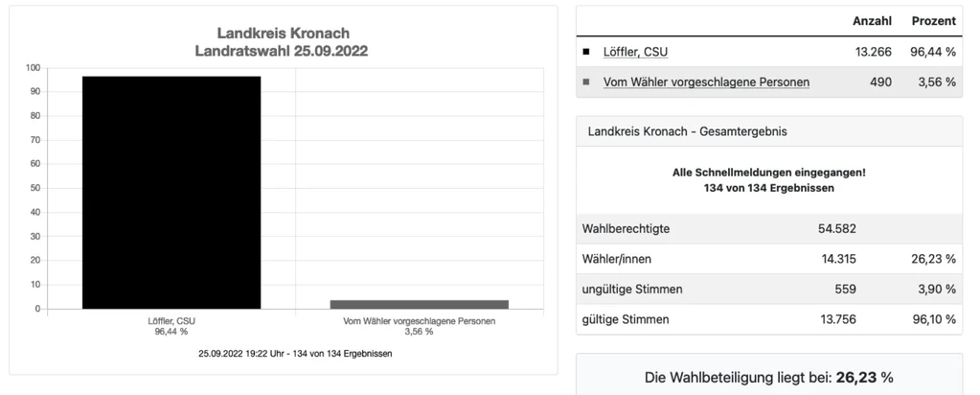Click the 13.266 vote count for Löffler
Image resolution: width=980 pixels, height=395 pixels.
coord(874,52)
